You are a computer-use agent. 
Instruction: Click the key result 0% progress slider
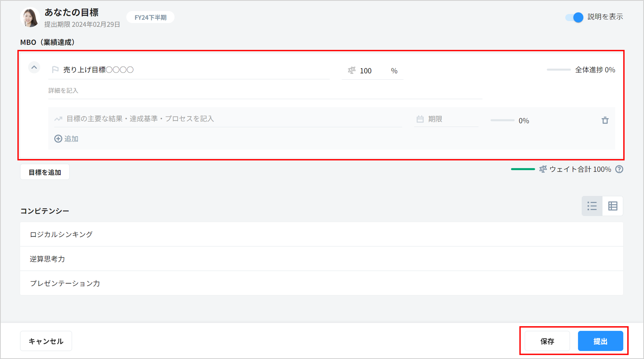502,120
